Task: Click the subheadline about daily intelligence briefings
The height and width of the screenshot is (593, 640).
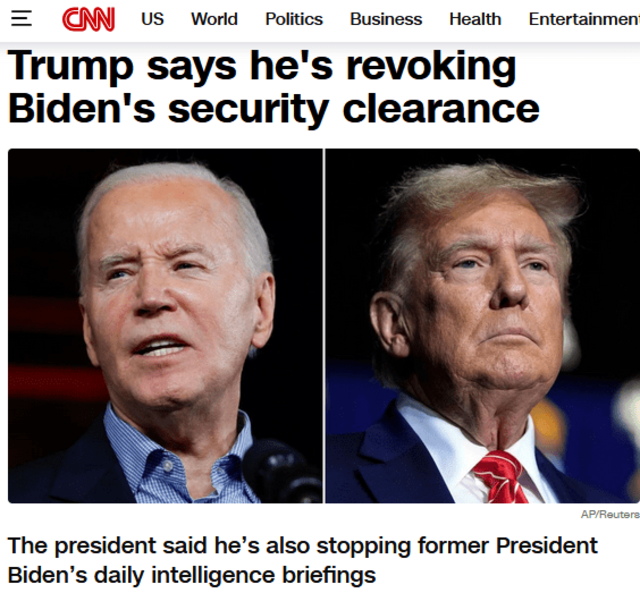Action: [302, 560]
